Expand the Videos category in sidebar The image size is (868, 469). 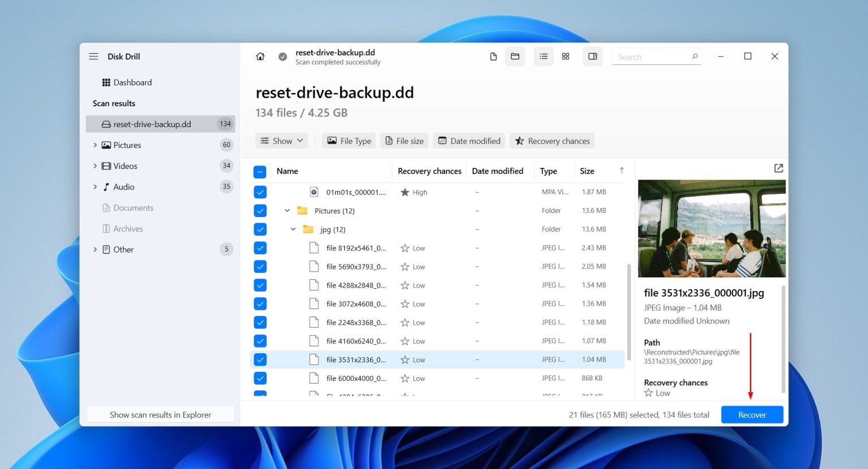pos(95,166)
